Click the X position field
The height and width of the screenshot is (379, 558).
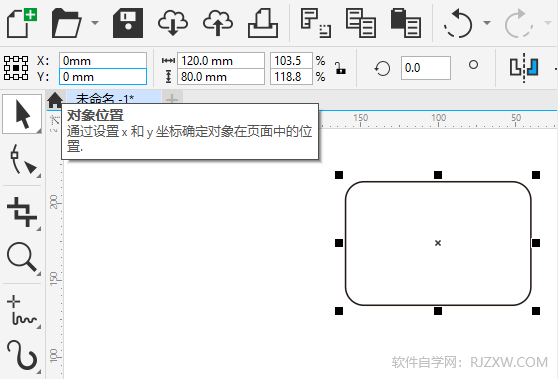(x=103, y=60)
